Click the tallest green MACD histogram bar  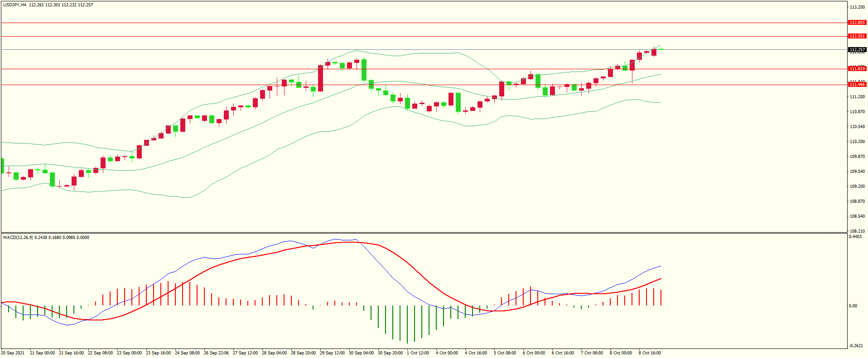point(407,324)
